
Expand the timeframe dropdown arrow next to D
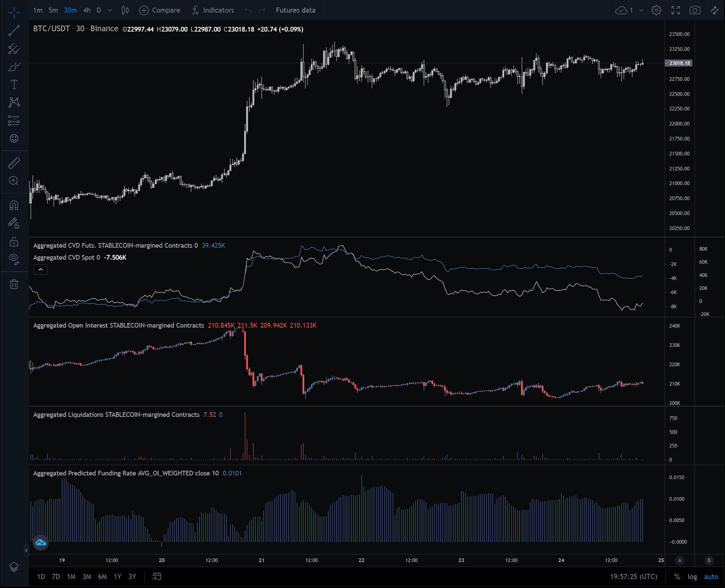(x=110, y=10)
